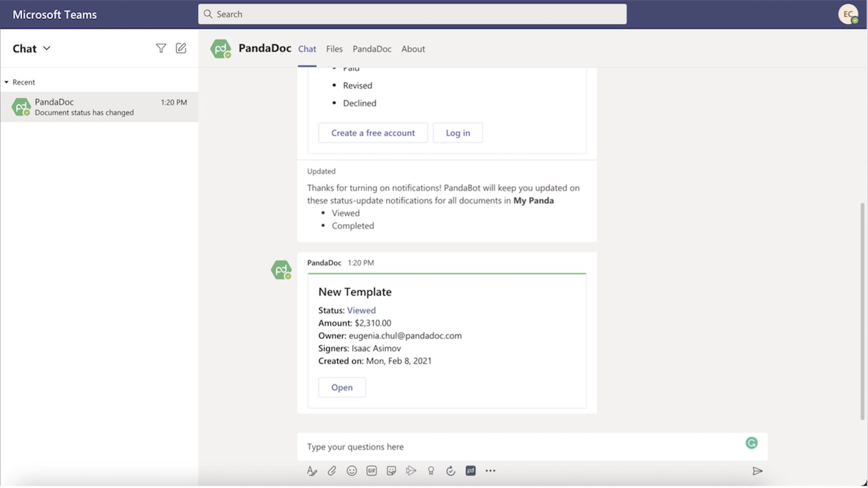Click owner email eugenia.chul@pandadoc.com
The image size is (868, 488).
tap(405, 335)
